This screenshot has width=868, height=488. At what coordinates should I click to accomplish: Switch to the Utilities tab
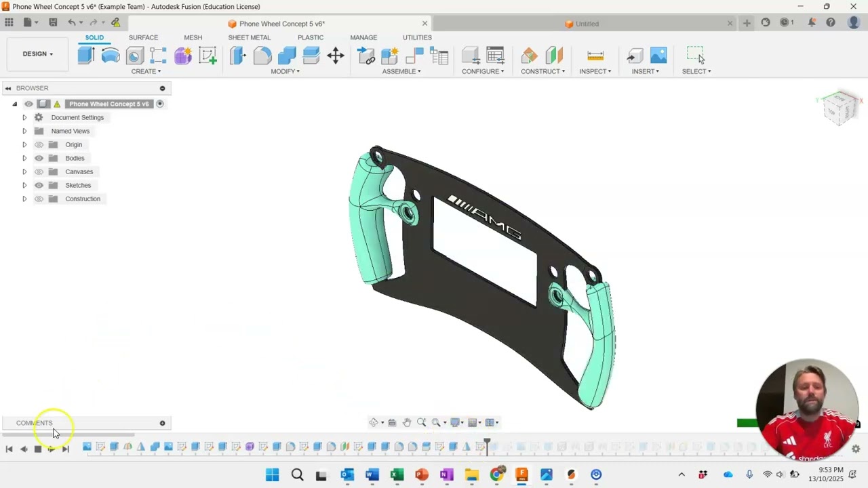[417, 37]
